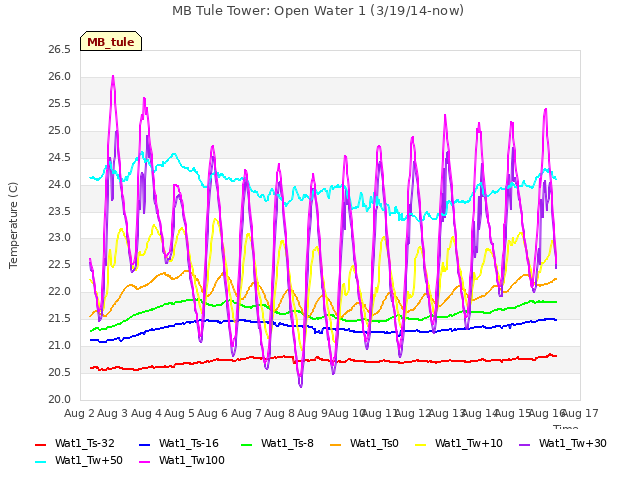Select the Wat1_Ts-16 legend label
640x480 pixels.
coord(189,444)
